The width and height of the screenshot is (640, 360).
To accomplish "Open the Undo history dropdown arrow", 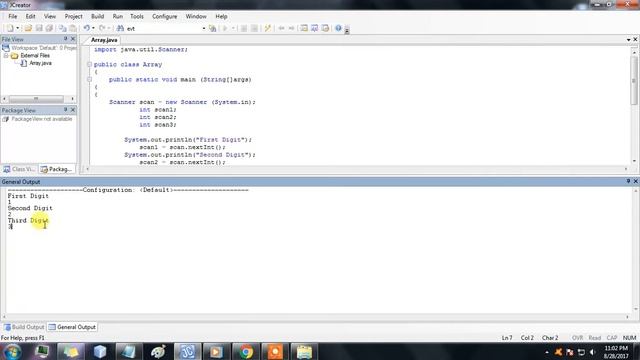I will click(93, 28).
